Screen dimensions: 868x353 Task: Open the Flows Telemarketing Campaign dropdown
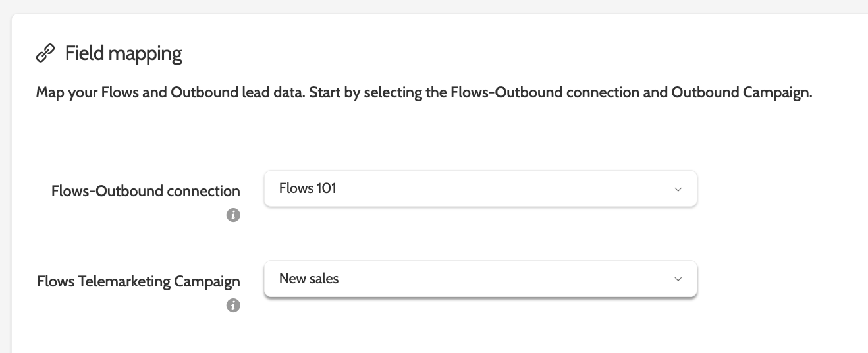tap(480, 279)
